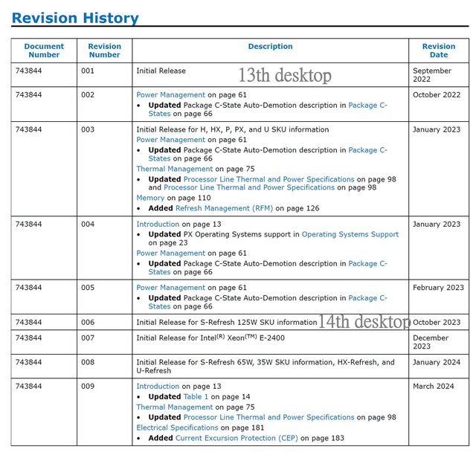The image size is (476, 455).
Task: Open the Operating Systems Support link
Action: click(350, 234)
